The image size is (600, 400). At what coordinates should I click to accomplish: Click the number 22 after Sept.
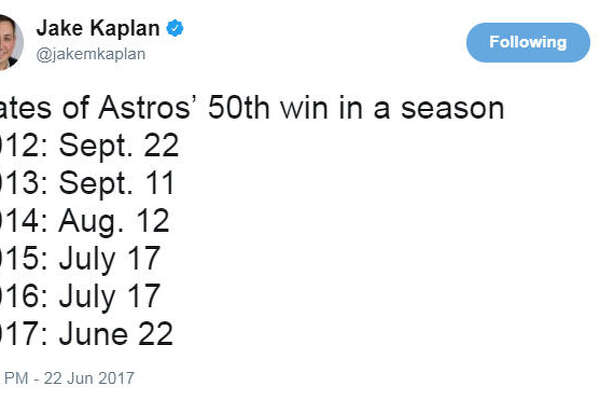tap(161, 145)
